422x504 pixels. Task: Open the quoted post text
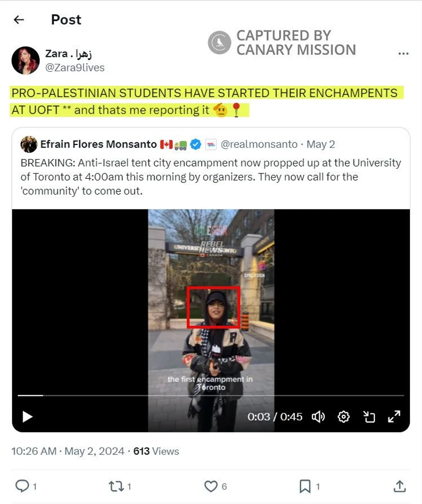coord(210,177)
